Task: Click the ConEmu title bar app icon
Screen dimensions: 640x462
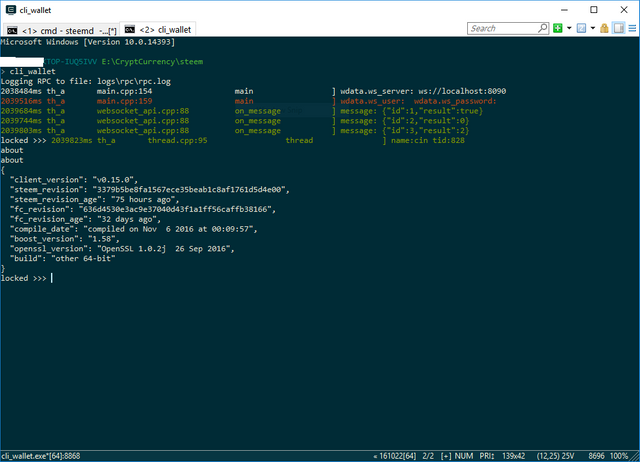Action: click(9, 9)
